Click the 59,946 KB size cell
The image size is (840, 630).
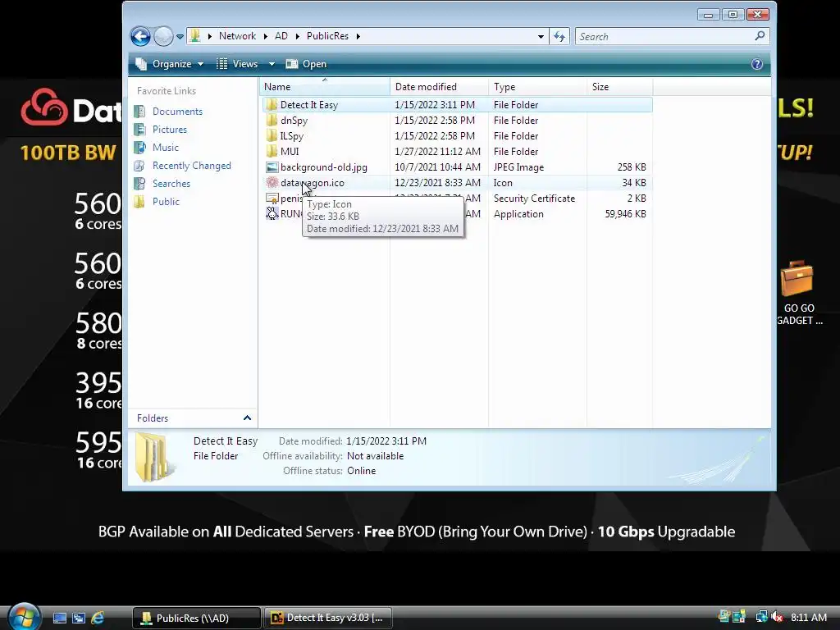[625, 214]
